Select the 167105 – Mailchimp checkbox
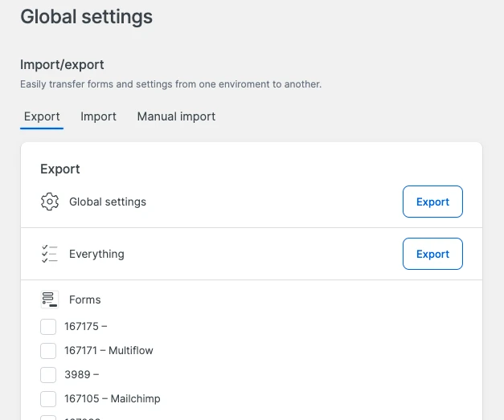This screenshot has width=504, height=420. [x=48, y=399]
